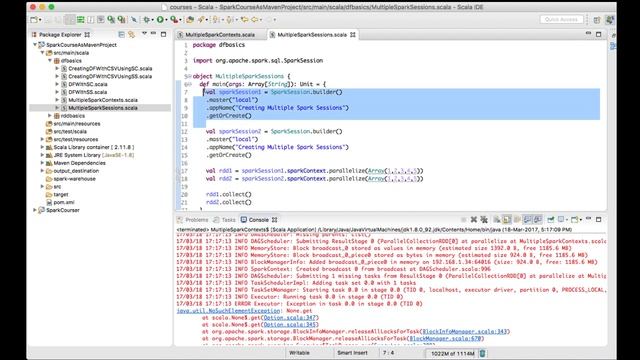The width and height of the screenshot is (640, 360).
Task: Select the spark-warehouse folder
Action: 74,179
